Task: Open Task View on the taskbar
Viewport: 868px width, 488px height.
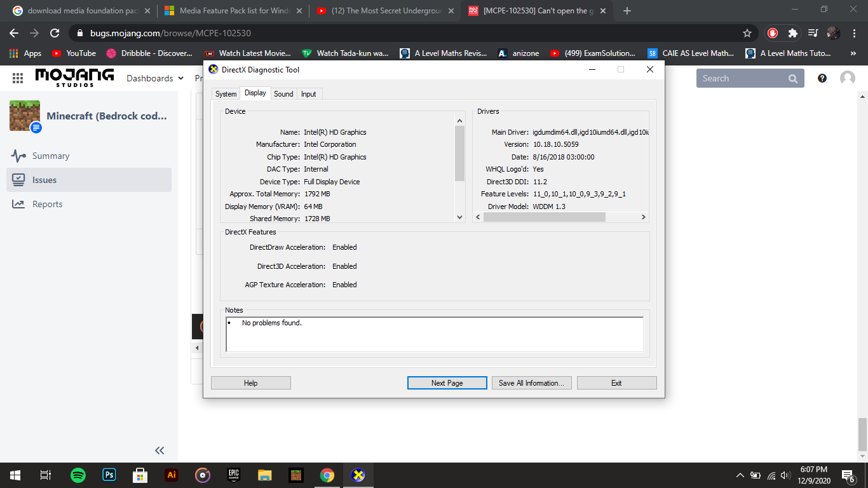Action: (x=46, y=475)
